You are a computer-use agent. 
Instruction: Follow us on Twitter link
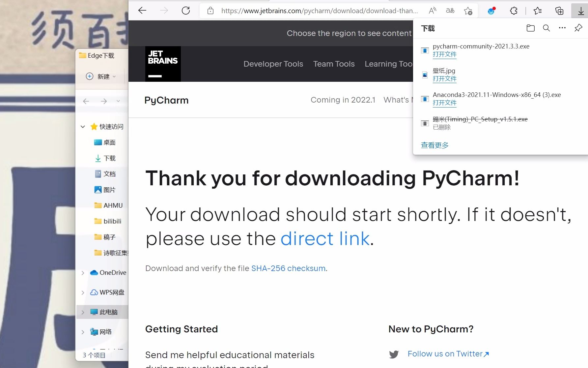(x=448, y=354)
